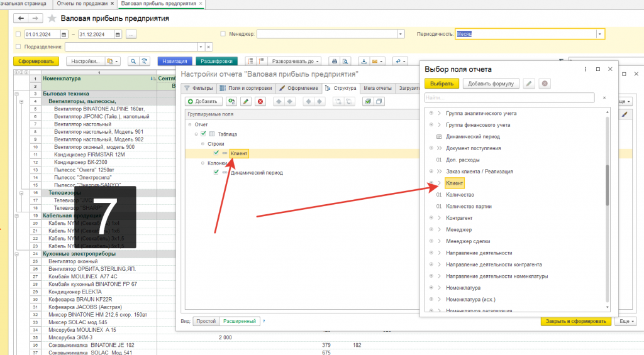This screenshot has width=644, height=355.
Task: Open the Мега отчеты tab
Action: [377, 88]
